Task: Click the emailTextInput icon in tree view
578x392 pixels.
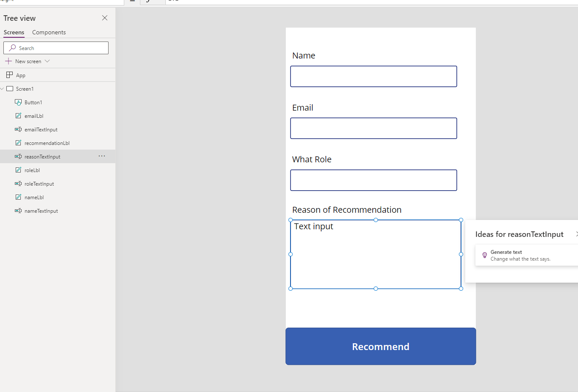Action: click(x=18, y=129)
